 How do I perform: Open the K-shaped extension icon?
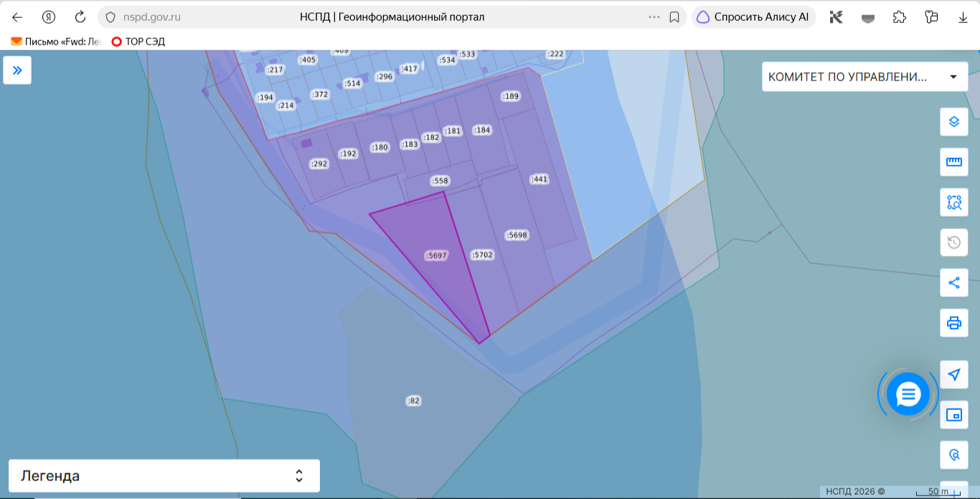tap(836, 17)
